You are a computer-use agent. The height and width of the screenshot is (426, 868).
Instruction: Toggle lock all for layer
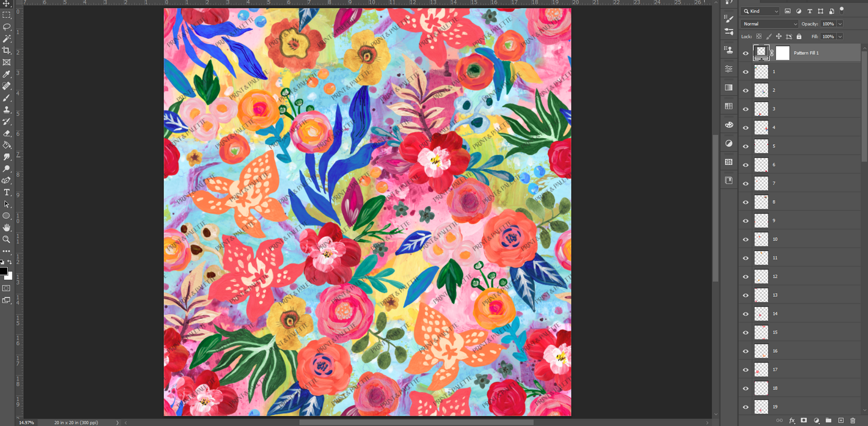point(799,37)
